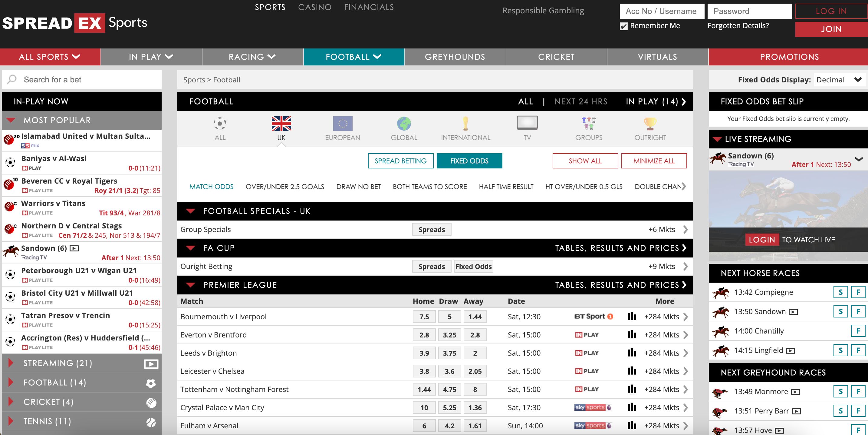Switch to Fixed Odds mode
The width and height of the screenshot is (868, 435).
(x=469, y=161)
